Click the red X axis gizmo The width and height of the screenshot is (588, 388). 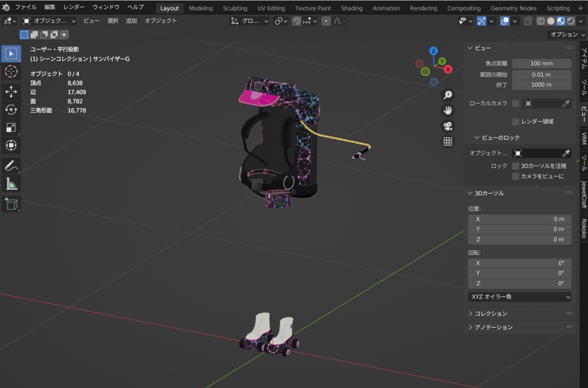tap(448, 69)
